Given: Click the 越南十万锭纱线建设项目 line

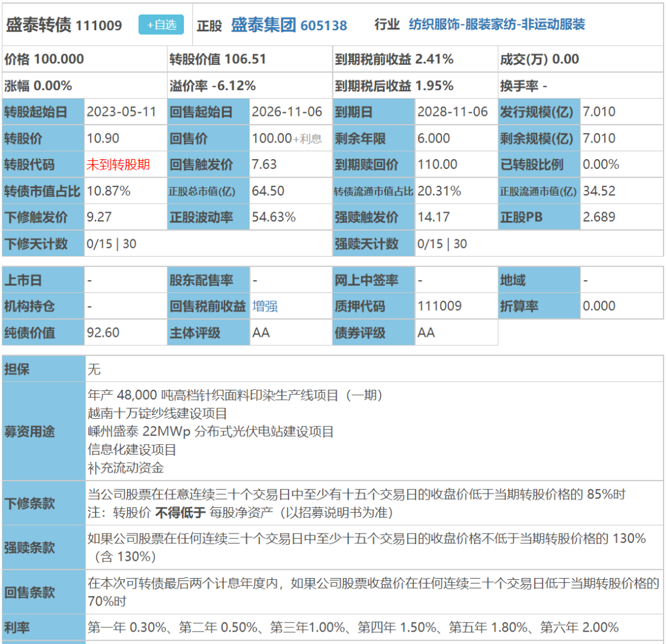Looking at the screenshot, I should (x=157, y=413).
